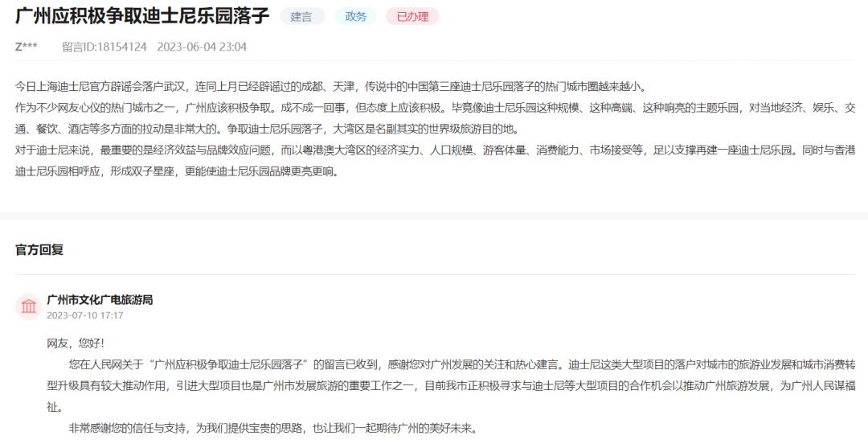
Task: Click the paragraph starting 对于迪士尼来说
Action: click(435, 161)
